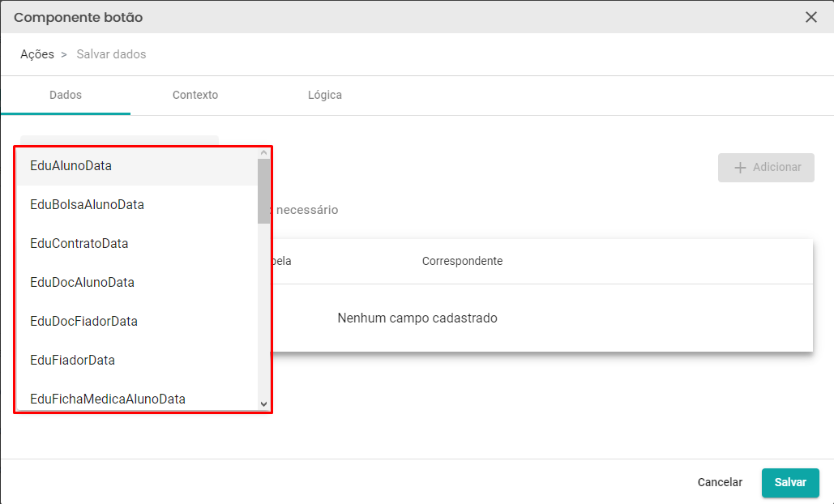This screenshot has height=504, width=834.
Task: Click the Adicionar button
Action: click(766, 168)
